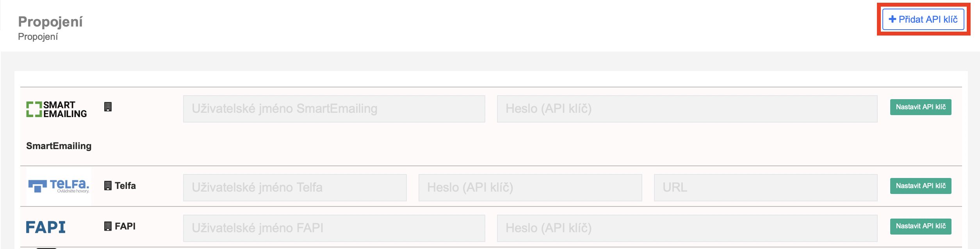Click the SmartEmailing name label
The image size is (980, 249).
coord(59,146)
